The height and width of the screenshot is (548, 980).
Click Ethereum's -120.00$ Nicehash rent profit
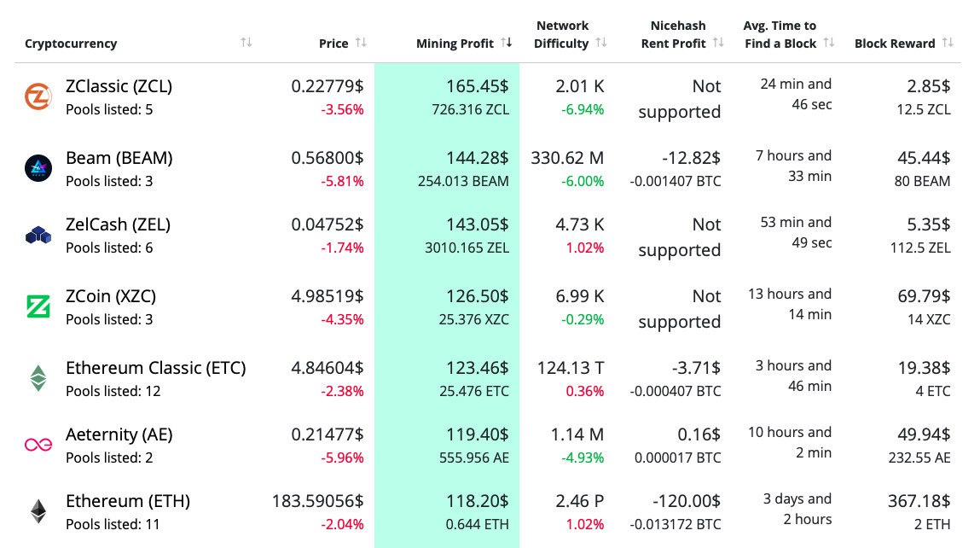click(685, 501)
